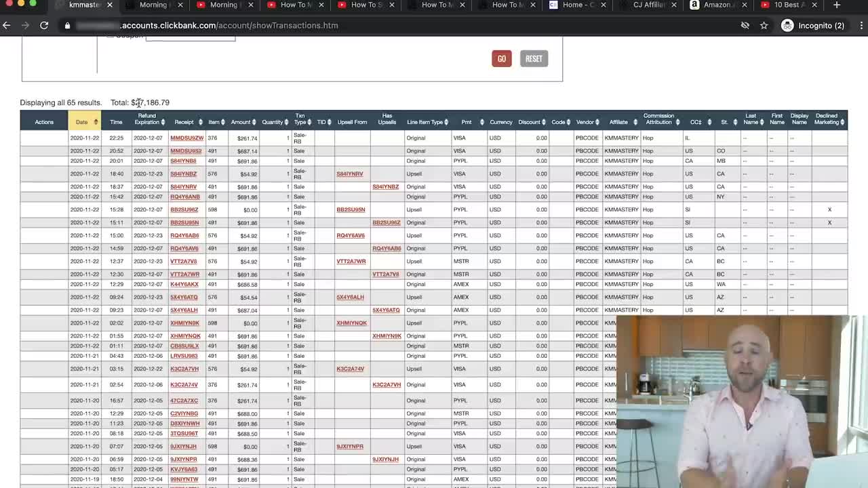Sort table by Line Item Type column
This screenshot has width=868, height=488.
coord(427,122)
